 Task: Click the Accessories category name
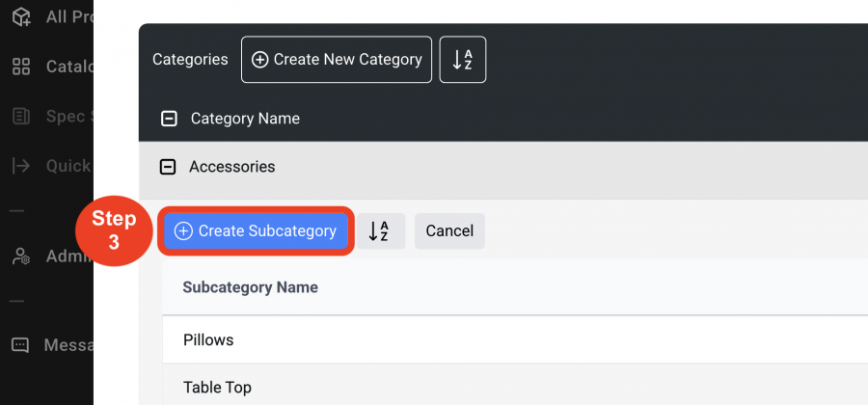tap(231, 167)
